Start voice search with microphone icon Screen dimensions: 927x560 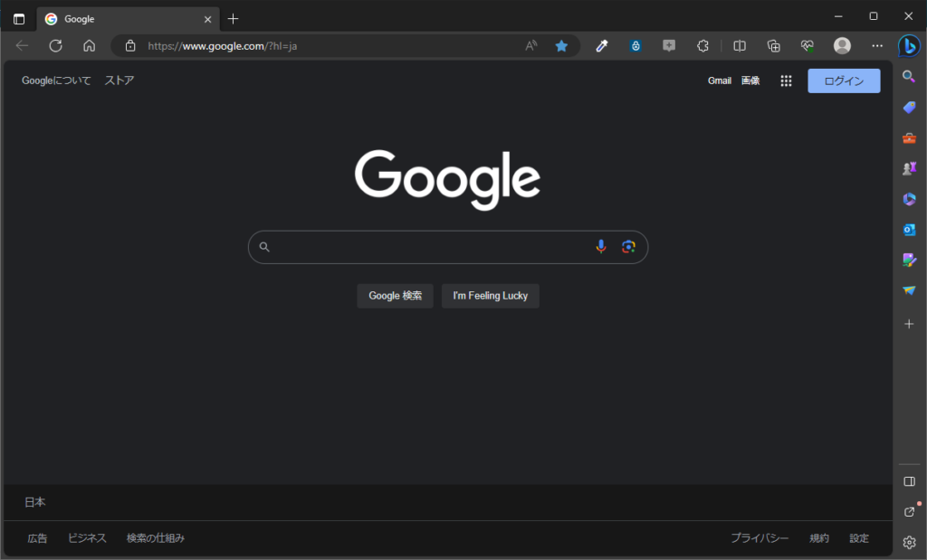coord(601,247)
